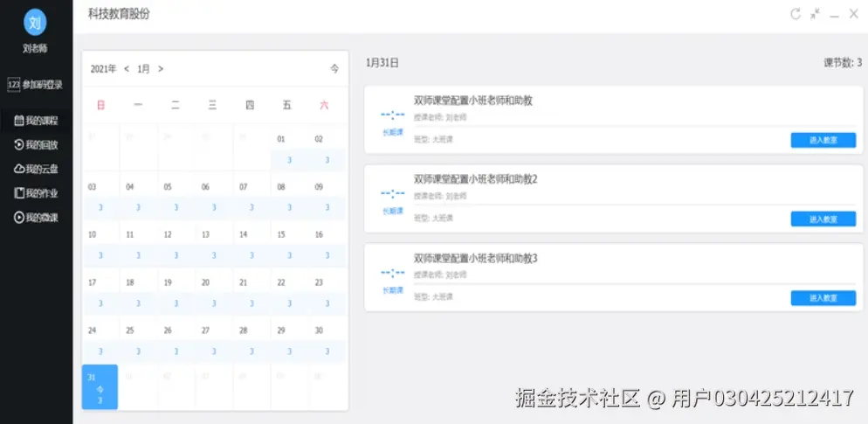Go to previous month arrow
The height and width of the screenshot is (424, 868).
(x=127, y=69)
